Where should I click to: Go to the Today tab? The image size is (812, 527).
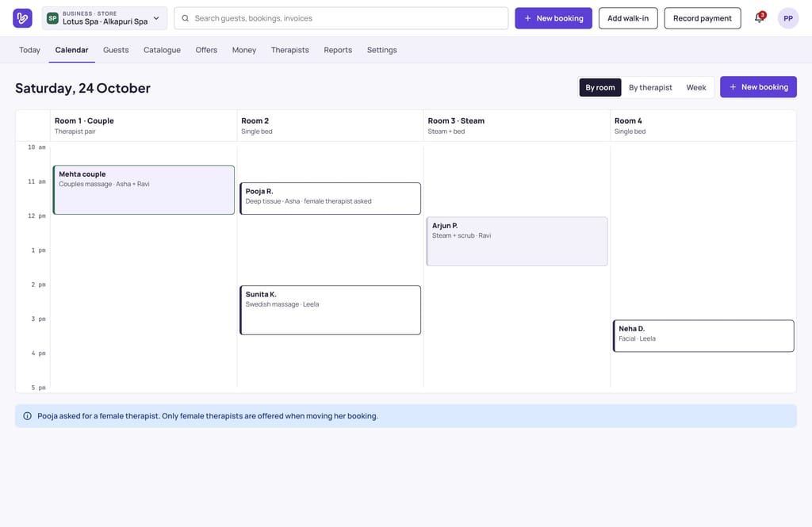pyautogui.click(x=29, y=50)
